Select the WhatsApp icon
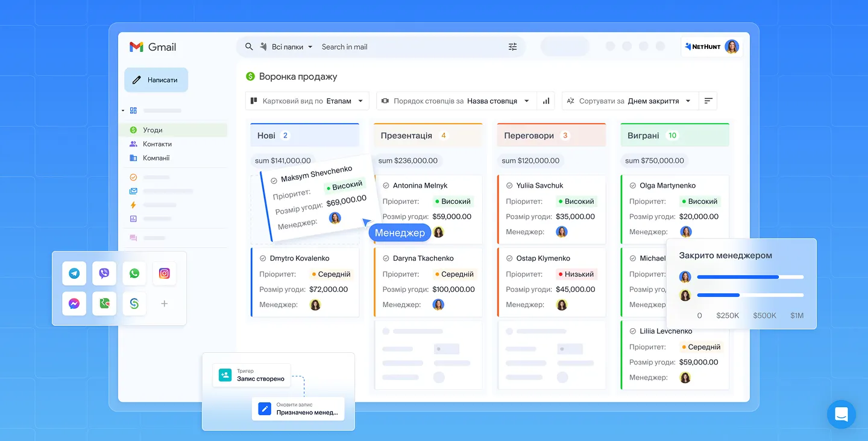868x441 pixels. coord(134,273)
